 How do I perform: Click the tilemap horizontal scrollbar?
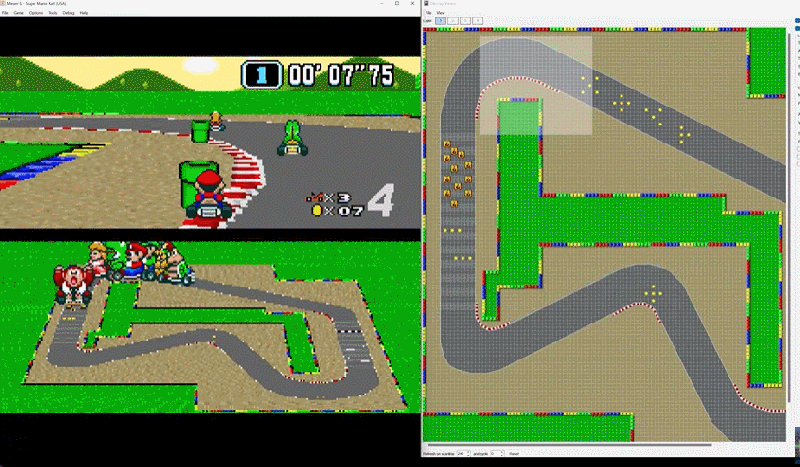[x=567, y=445]
